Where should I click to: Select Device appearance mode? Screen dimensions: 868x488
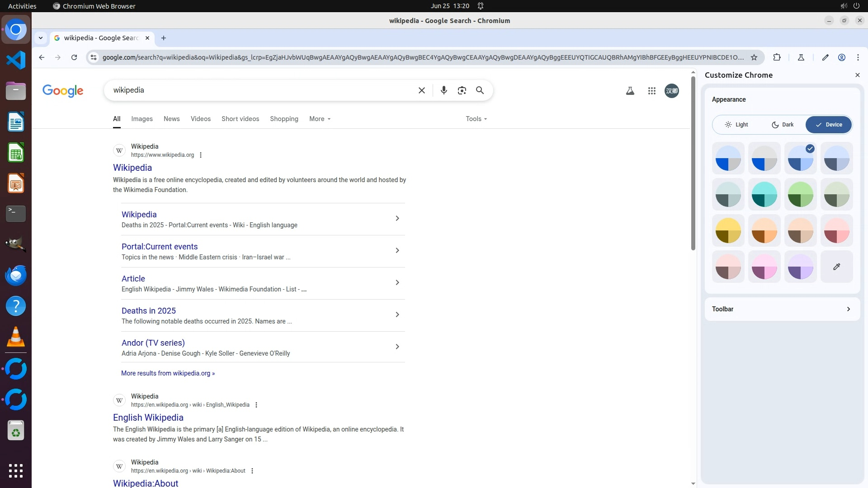828,125
